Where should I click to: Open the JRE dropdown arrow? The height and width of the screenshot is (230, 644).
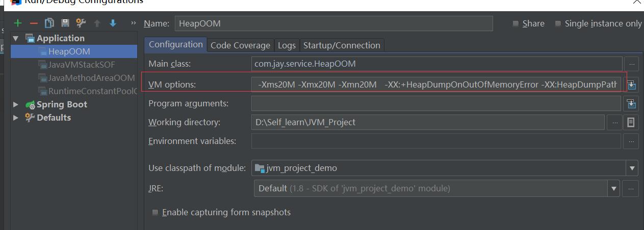[x=614, y=188]
